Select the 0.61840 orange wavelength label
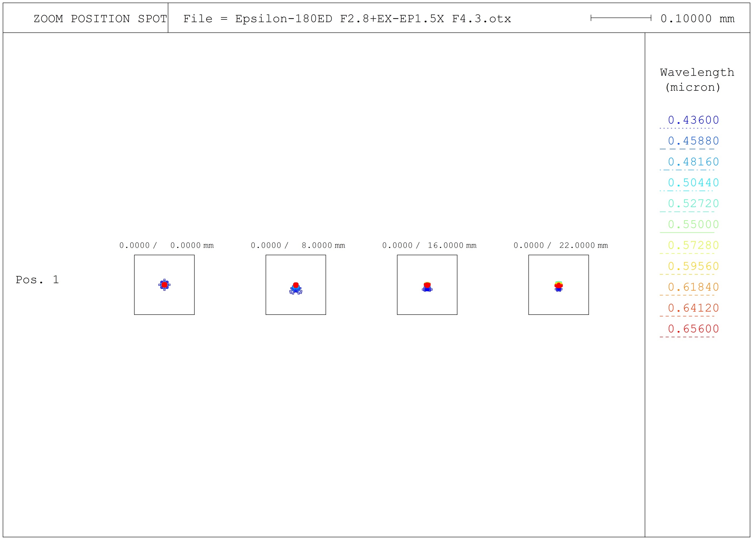The width and height of the screenshot is (756, 540). coord(693,287)
